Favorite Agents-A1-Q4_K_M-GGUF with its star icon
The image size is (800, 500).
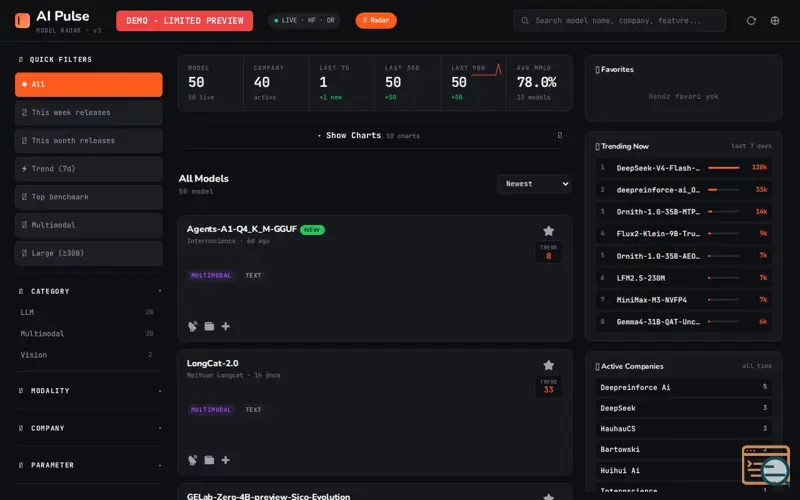click(548, 231)
